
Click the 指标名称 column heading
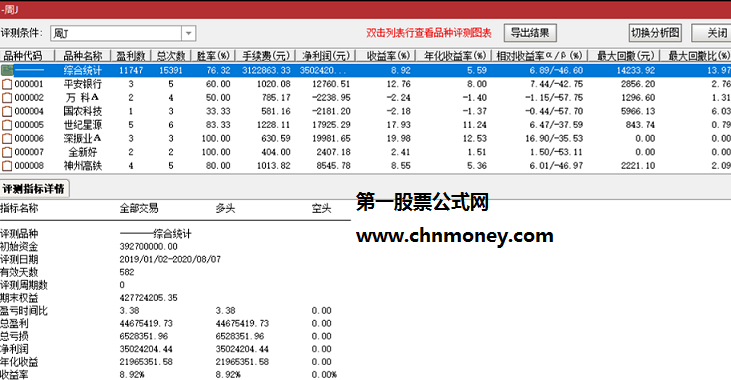[19, 208]
